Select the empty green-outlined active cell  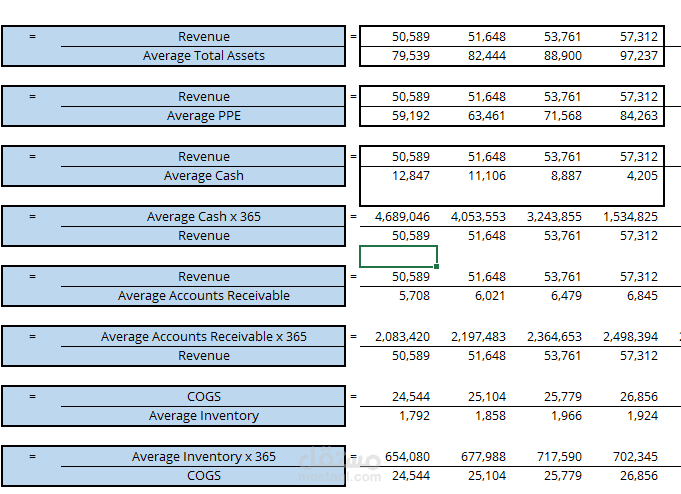pos(398,256)
